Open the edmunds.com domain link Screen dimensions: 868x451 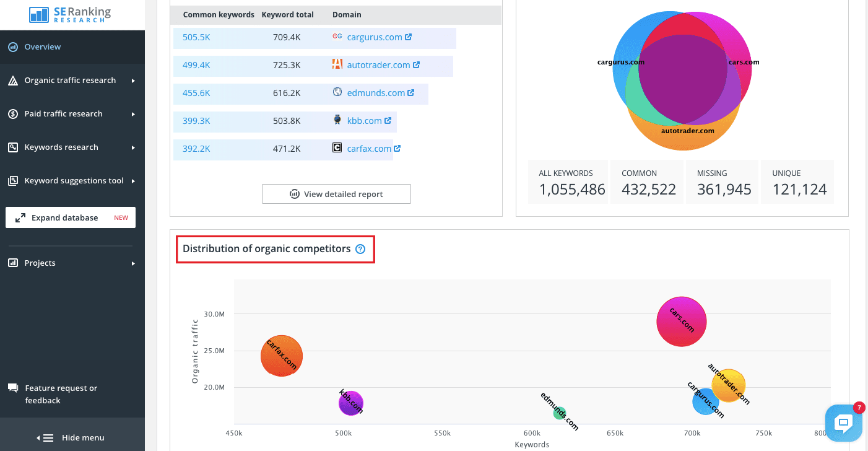pos(376,93)
